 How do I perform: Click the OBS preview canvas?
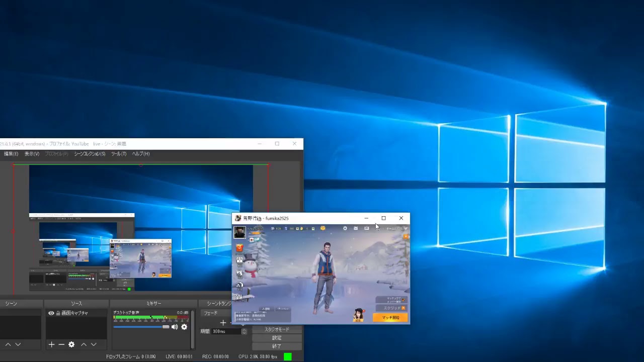point(141,229)
